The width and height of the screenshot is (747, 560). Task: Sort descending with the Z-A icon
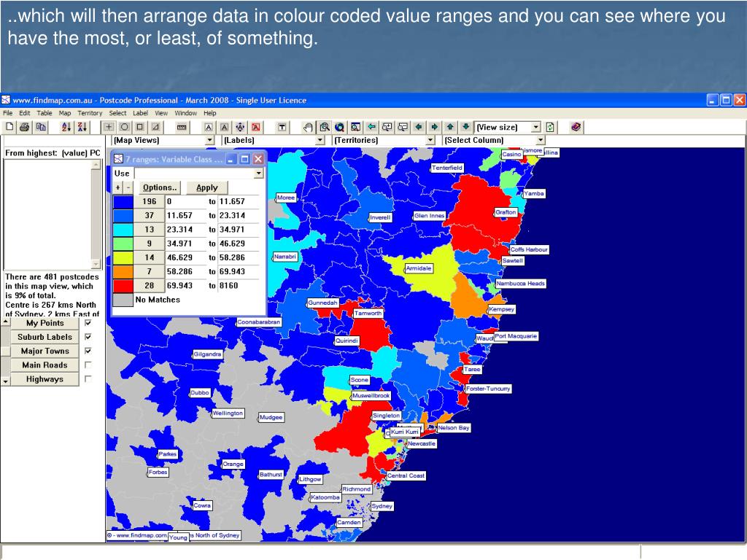[82, 127]
